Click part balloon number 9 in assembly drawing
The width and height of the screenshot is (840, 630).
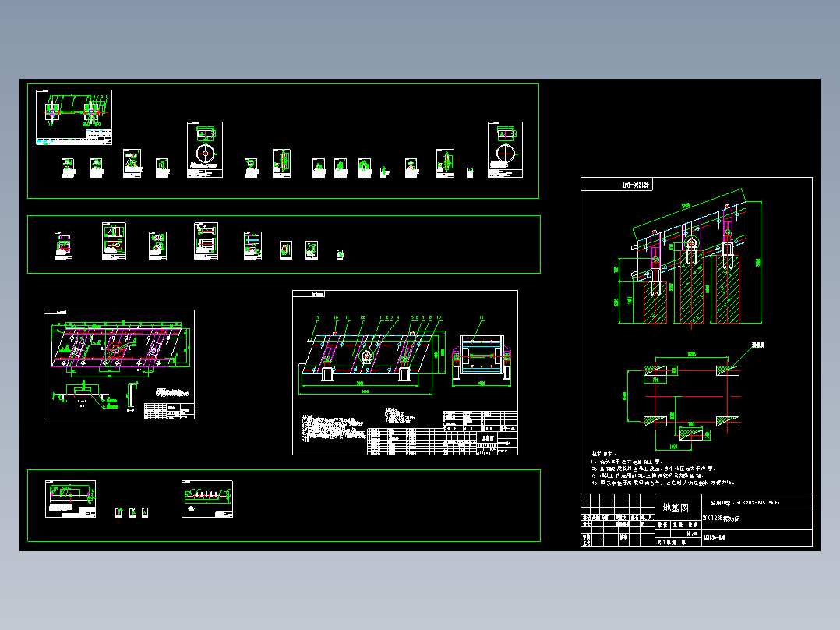click(318, 318)
